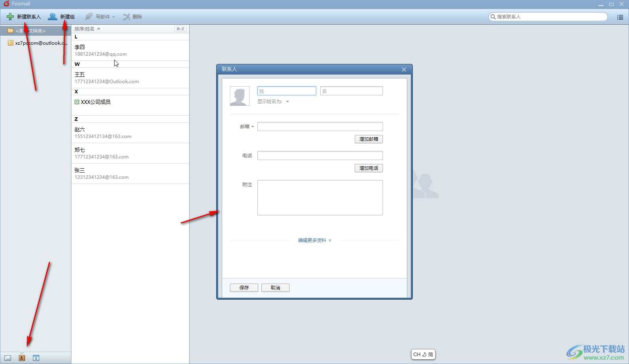
Task: Switch to the contacts view icon
Action: click(22, 358)
